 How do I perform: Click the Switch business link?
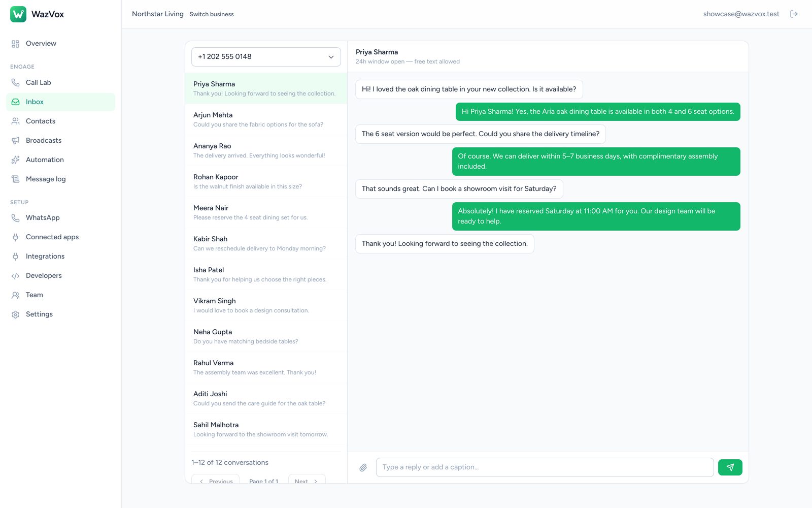pyautogui.click(x=212, y=14)
